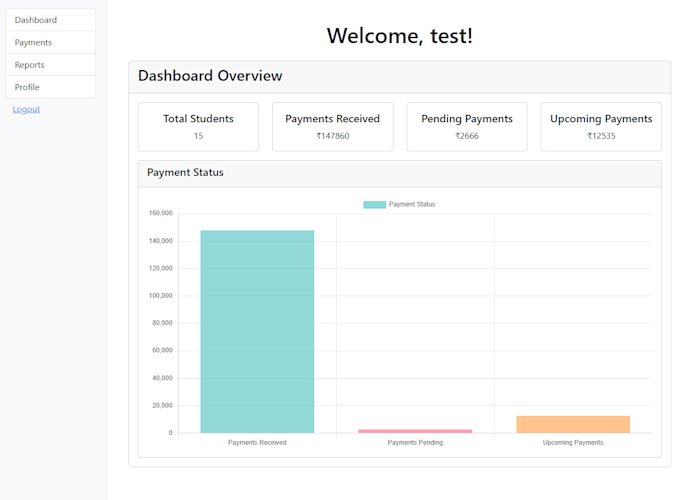The height and width of the screenshot is (500, 680).
Task: Click the Logout link
Action: point(26,109)
